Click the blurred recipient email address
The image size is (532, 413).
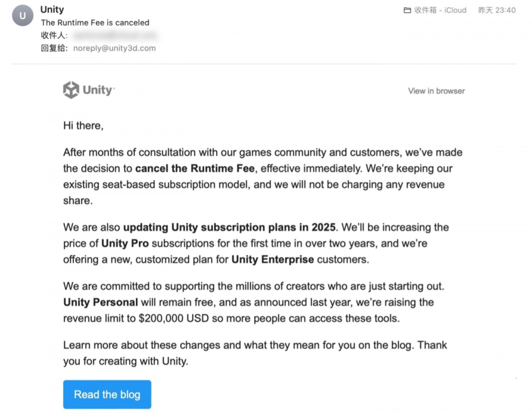click(114, 35)
